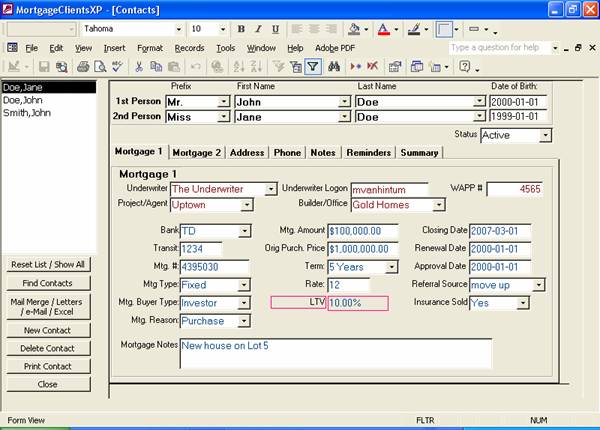Image resolution: width=600 pixels, height=430 pixels.
Task: Click the Copy toolbar icon
Action: (x=156, y=67)
